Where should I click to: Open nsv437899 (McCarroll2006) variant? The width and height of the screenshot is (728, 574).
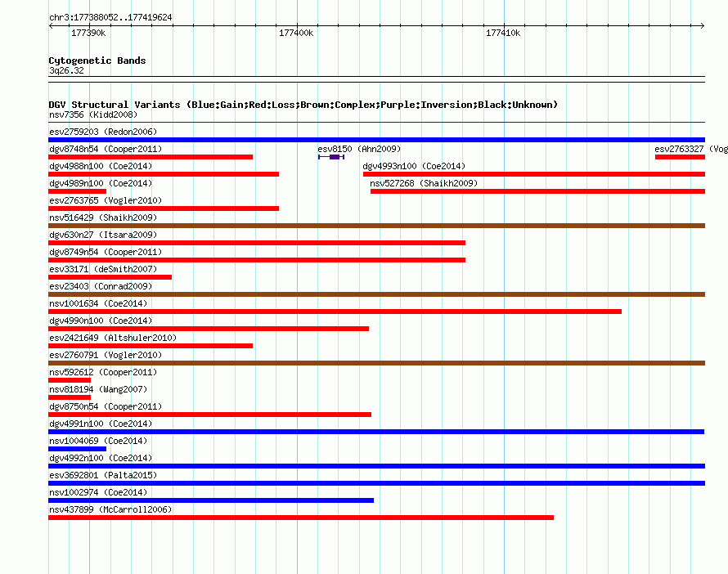pyautogui.click(x=110, y=509)
